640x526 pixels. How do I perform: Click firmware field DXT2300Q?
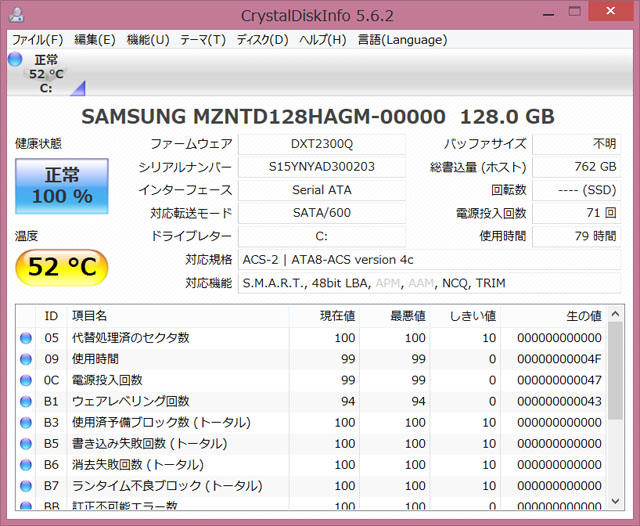[322, 144]
